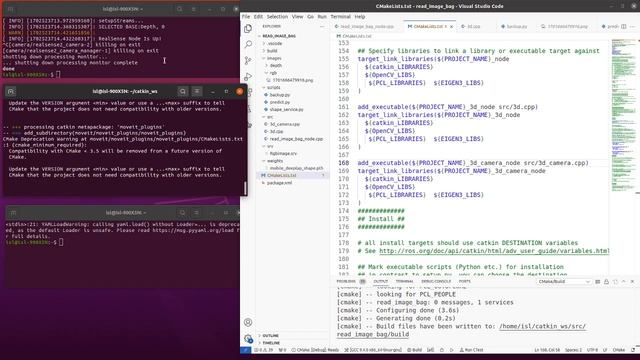Open the Help menu
The image size is (640, 360).
click(360, 17)
